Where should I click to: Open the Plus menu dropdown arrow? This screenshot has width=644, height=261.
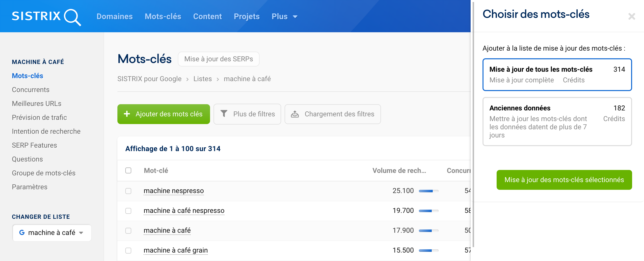[295, 17]
